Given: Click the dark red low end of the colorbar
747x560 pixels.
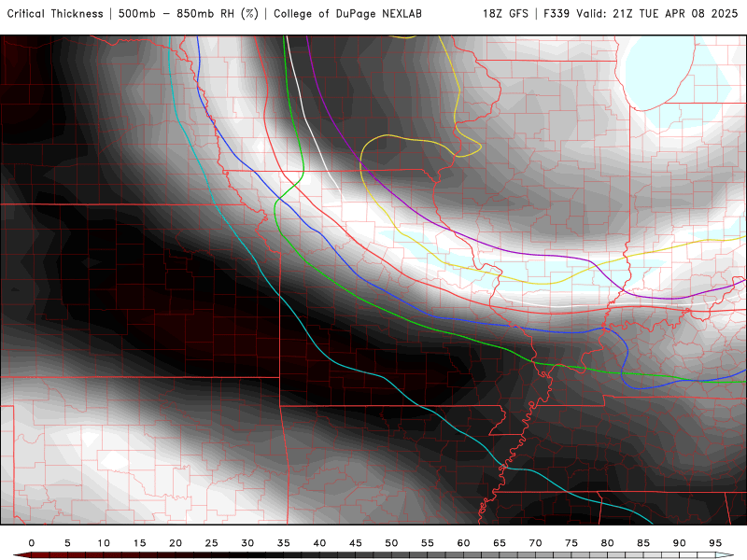Looking at the screenshot, I should click(x=21, y=555).
